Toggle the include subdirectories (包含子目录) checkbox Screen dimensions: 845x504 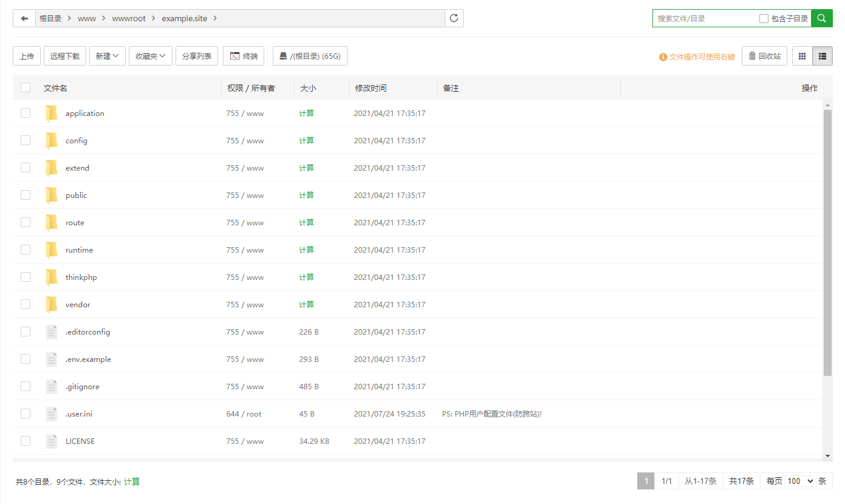point(764,19)
